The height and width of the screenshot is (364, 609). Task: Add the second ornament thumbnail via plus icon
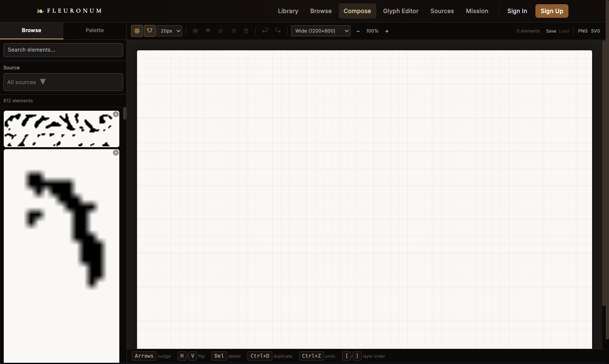[x=116, y=153]
